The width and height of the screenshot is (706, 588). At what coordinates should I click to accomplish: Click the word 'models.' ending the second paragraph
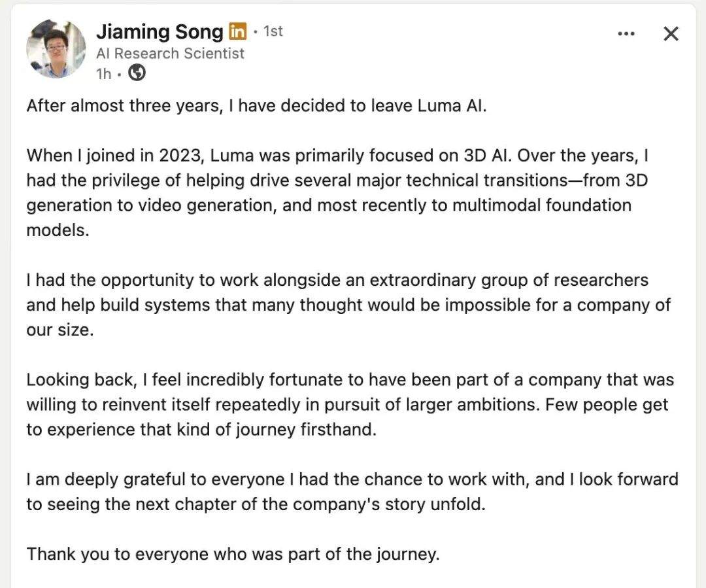(58, 230)
